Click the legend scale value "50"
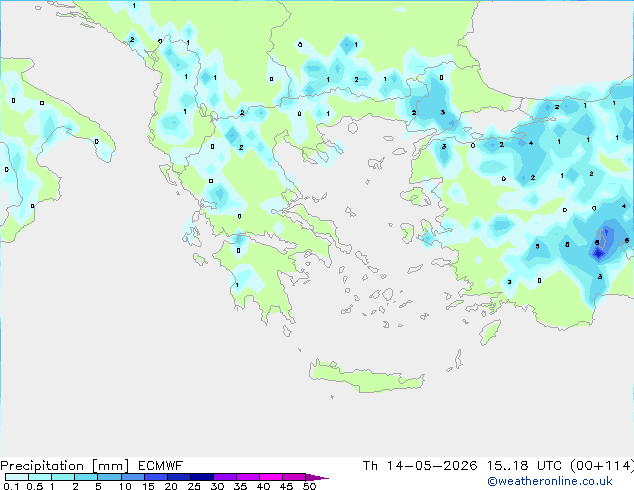 (309, 486)
